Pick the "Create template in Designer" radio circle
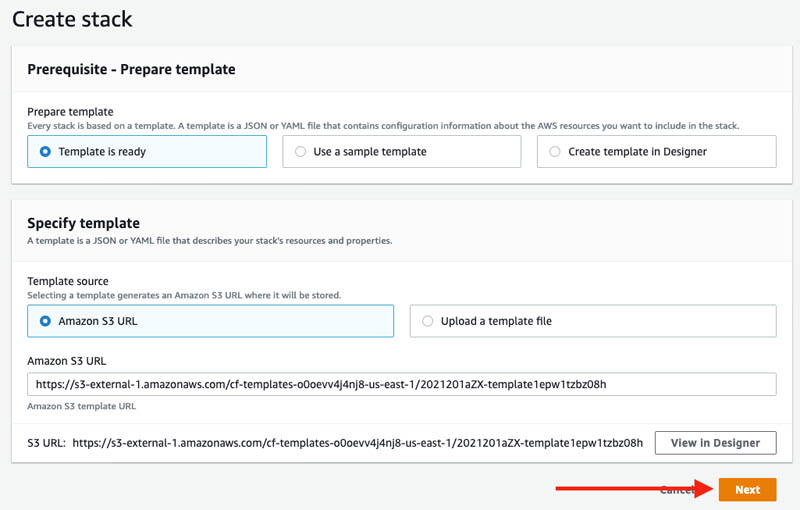 (x=555, y=151)
